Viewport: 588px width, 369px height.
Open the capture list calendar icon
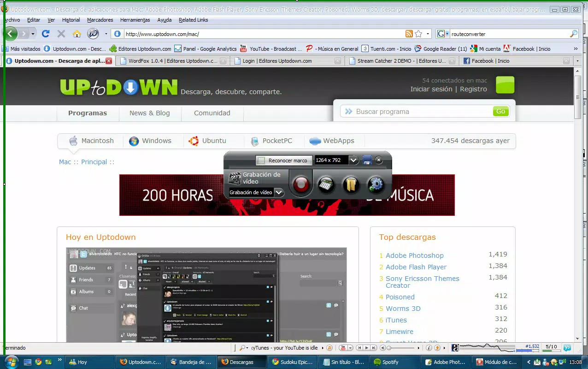coord(326,184)
